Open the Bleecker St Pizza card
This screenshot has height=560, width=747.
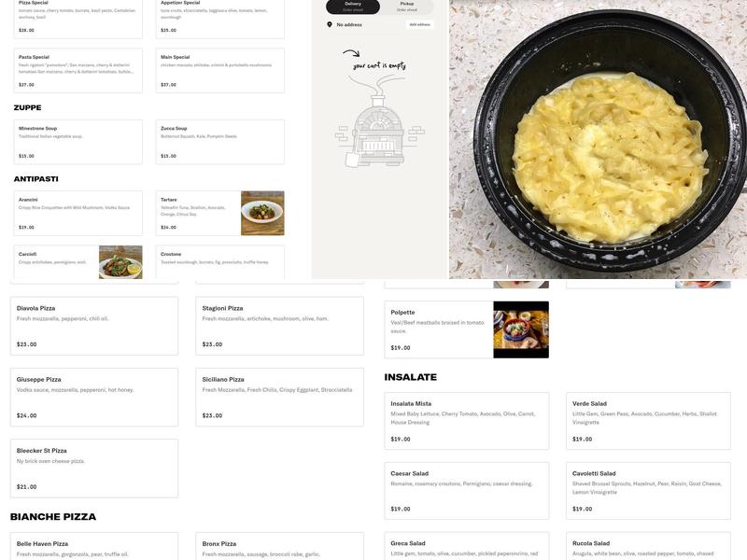pyautogui.click(x=94, y=469)
